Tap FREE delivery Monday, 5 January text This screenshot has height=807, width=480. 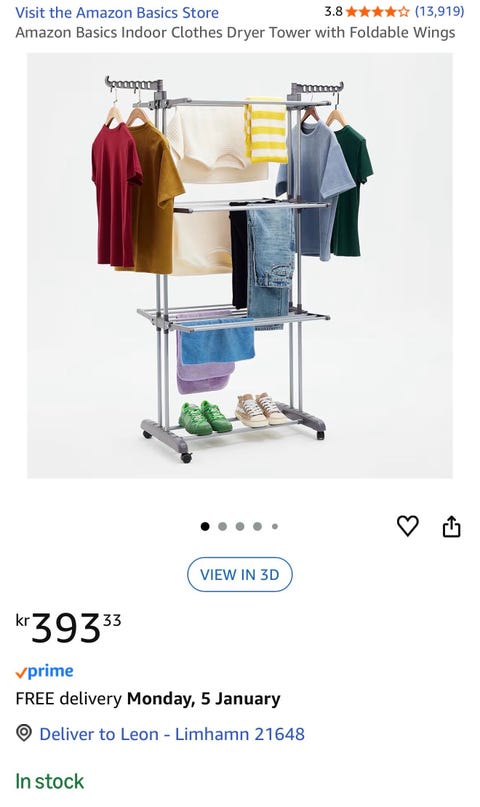coord(148,698)
